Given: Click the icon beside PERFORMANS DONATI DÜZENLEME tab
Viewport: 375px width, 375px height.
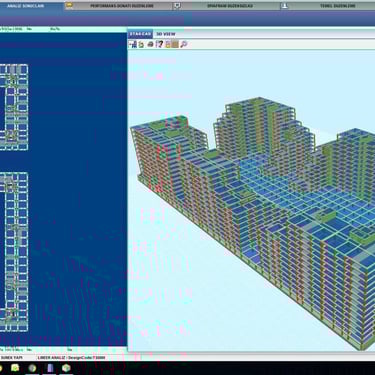Looking at the screenshot, I should coord(69,5).
